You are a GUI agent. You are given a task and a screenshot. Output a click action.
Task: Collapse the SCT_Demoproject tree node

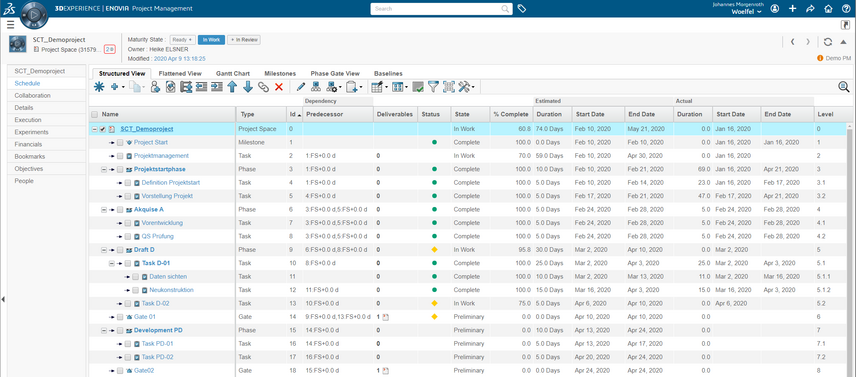pyautogui.click(x=95, y=129)
